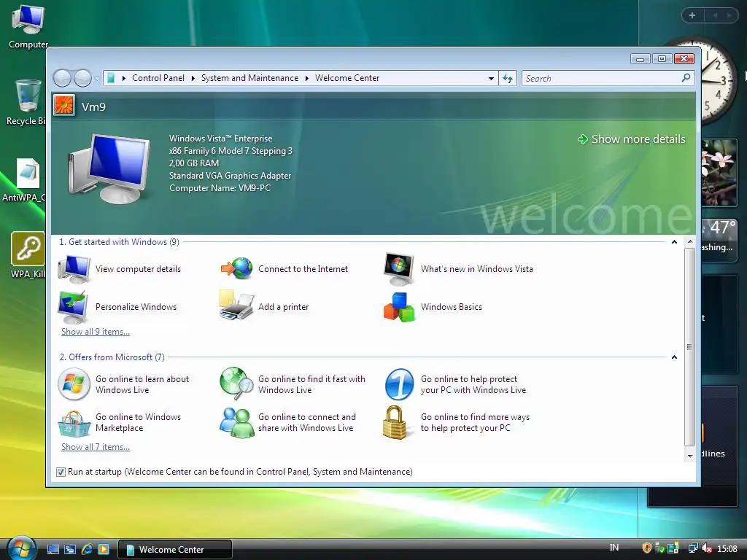The height and width of the screenshot is (560, 747).
Task: Click the scrollbar up arrow
Action: [690, 242]
